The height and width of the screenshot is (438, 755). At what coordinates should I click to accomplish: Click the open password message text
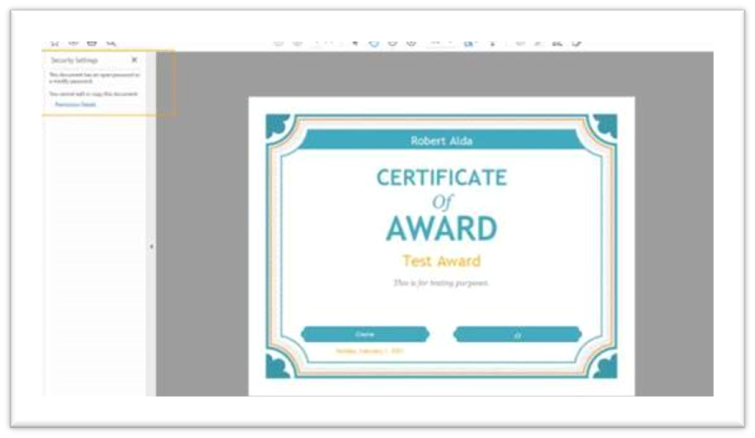tap(94, 78)
